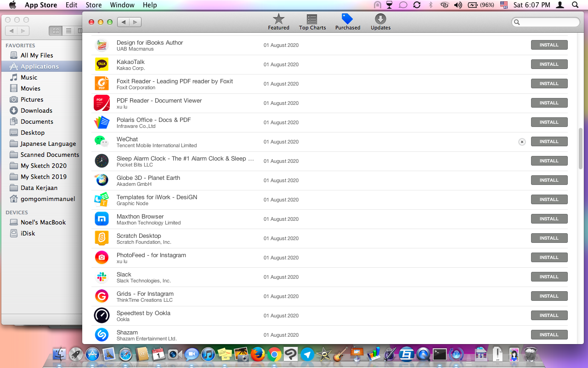Select My Sketch 2020 in sidebar
The width and height of the screenshot is (588, 368).
[x=42, y=166]
